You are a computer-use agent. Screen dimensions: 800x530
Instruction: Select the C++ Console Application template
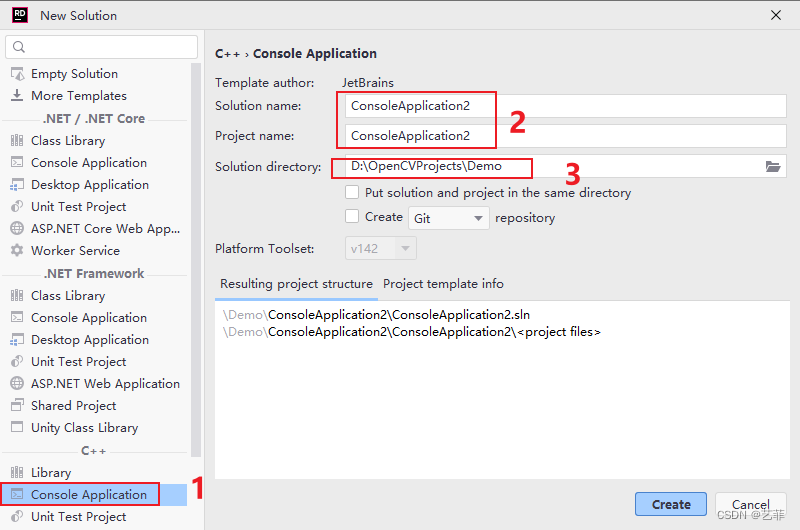coord(95,494)
